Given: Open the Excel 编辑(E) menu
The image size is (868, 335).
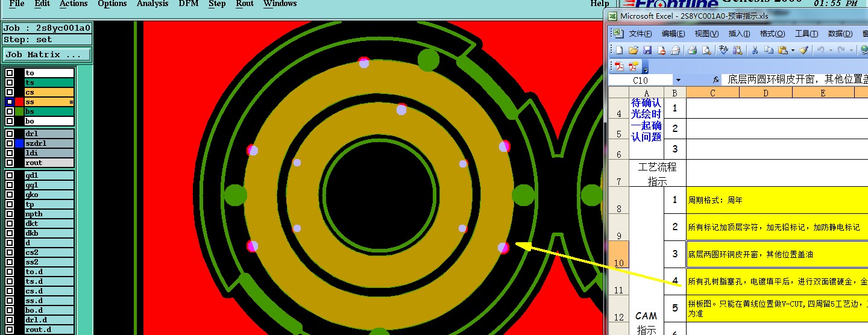Looking at the screenshot, I should pyautogui.click(x=673, y=34).
